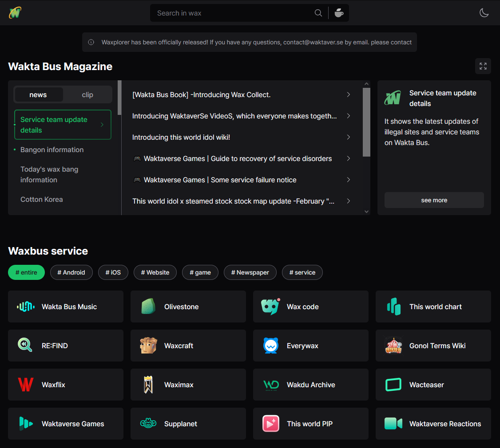Select the # Android filter chip

[71, 272]
